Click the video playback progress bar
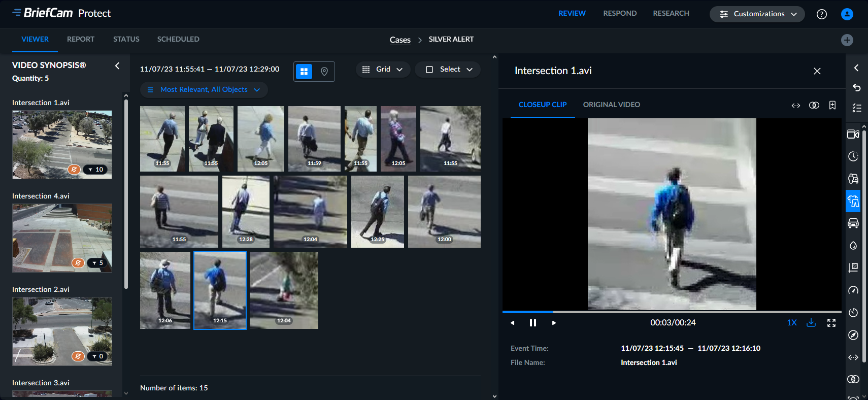Viewport: 868px width, 400px height. pos(672,312)
